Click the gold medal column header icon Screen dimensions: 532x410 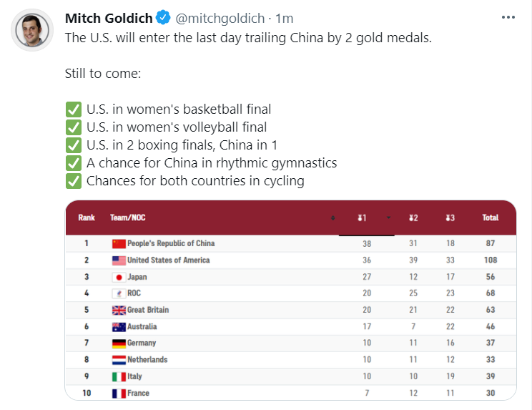coord(362,218)
